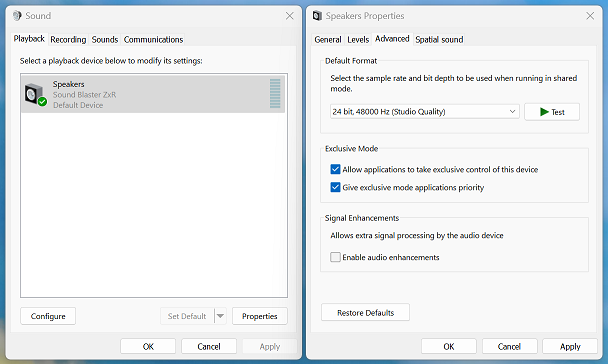Click Cancel in Speakers Properties
This screenshot has width=608, height=364.
[x=509, y=346]
